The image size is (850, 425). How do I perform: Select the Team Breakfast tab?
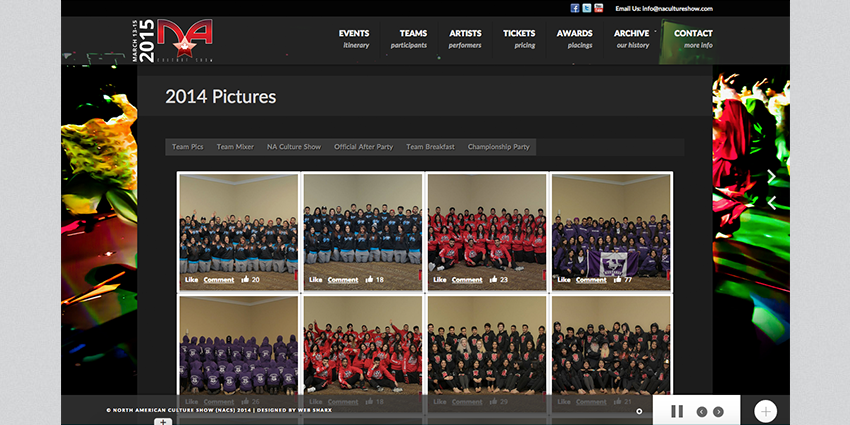[x=430, y=147]
